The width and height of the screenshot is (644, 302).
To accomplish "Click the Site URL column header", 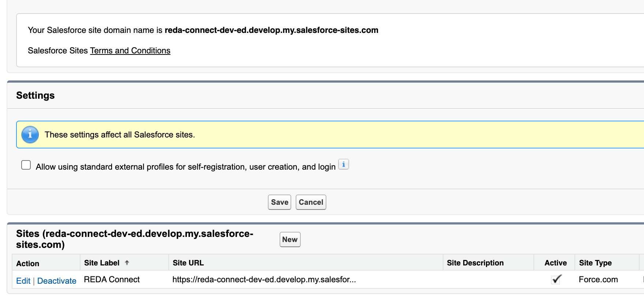I will [188, 263].
